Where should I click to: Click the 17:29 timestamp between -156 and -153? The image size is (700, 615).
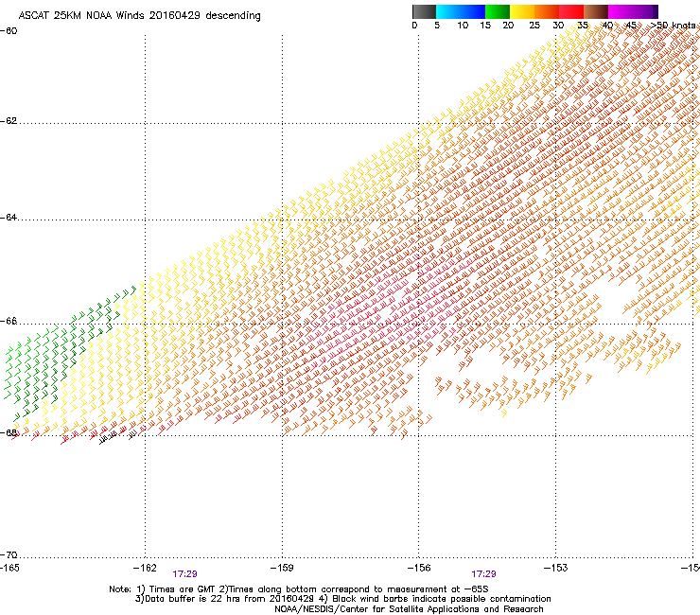pyautogui.click(x=483, y=574)
